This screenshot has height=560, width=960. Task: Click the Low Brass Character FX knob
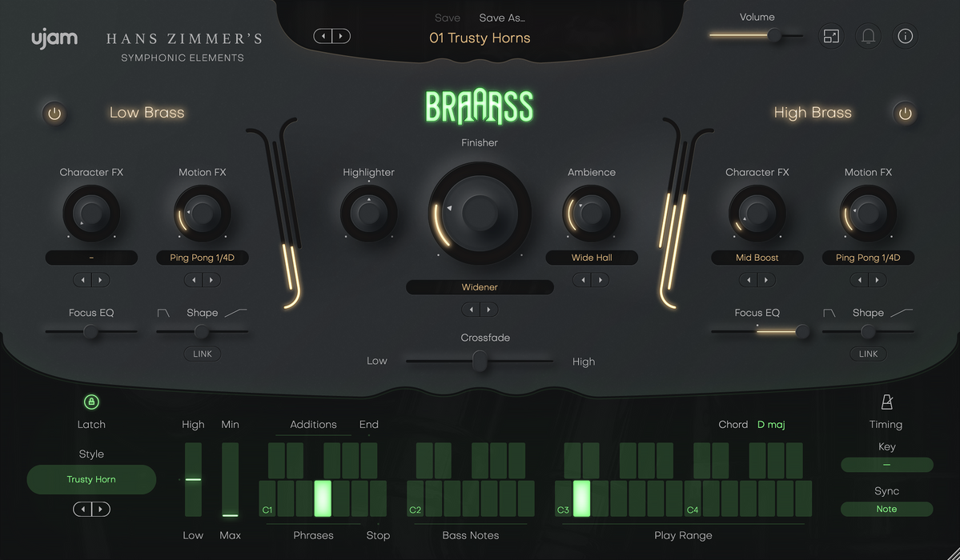pos(91,214)
